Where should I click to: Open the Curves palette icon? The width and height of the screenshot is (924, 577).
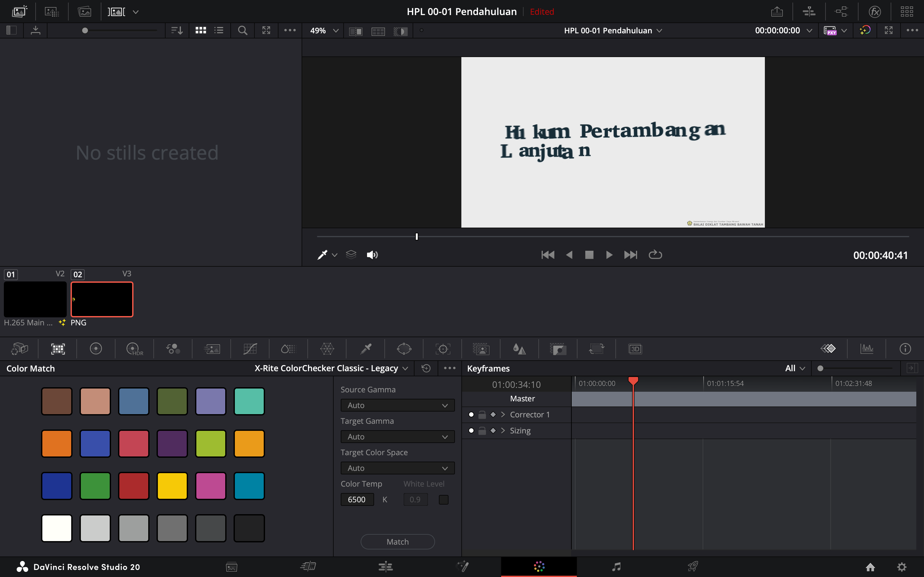250,349
